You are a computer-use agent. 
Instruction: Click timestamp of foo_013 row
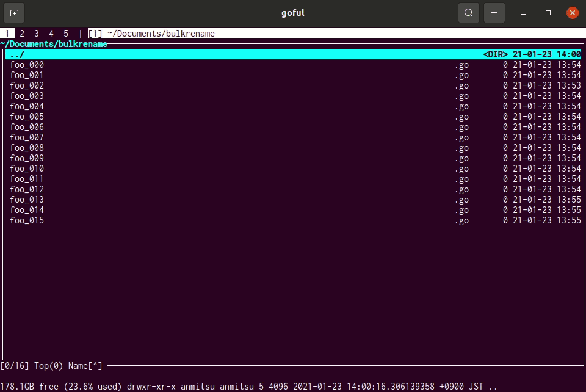[547, 200]
